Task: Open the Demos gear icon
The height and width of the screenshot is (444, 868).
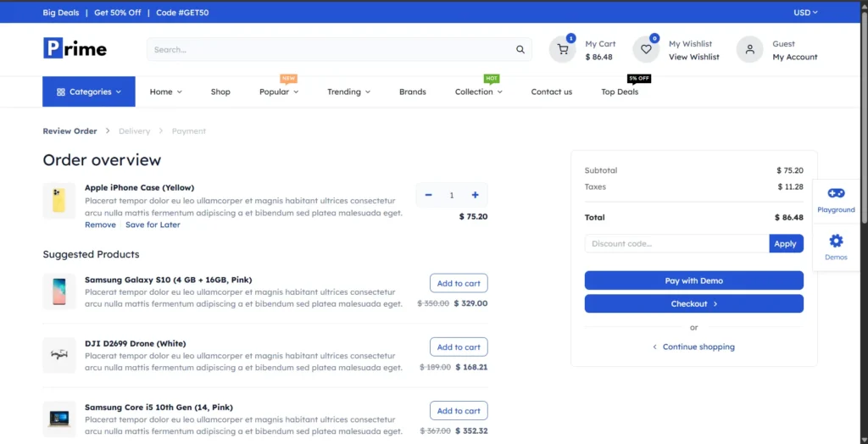Action: point(836,241)
